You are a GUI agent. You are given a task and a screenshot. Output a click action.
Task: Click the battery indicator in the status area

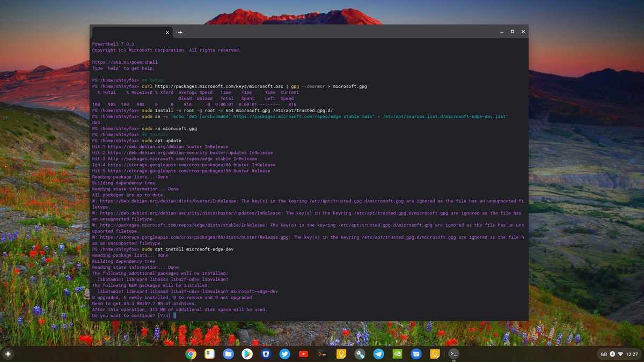pos(612,354)
